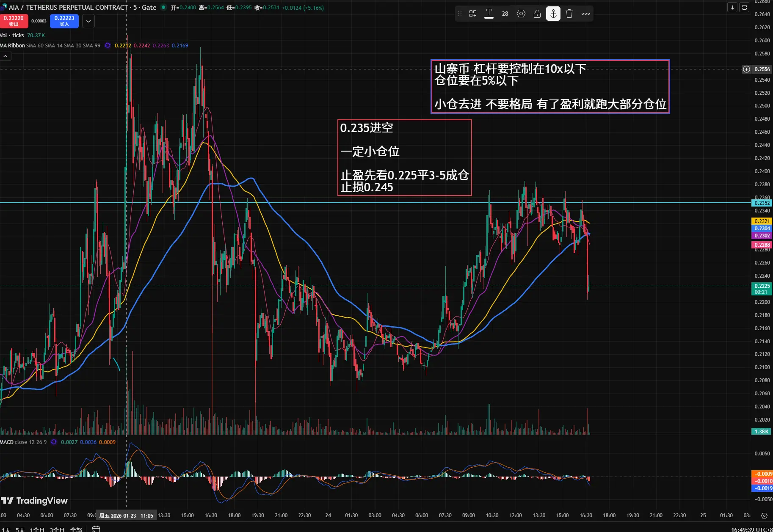
Task: Click the blue -0.0019 MACD axis label
Action: click(x=762, y=488)
